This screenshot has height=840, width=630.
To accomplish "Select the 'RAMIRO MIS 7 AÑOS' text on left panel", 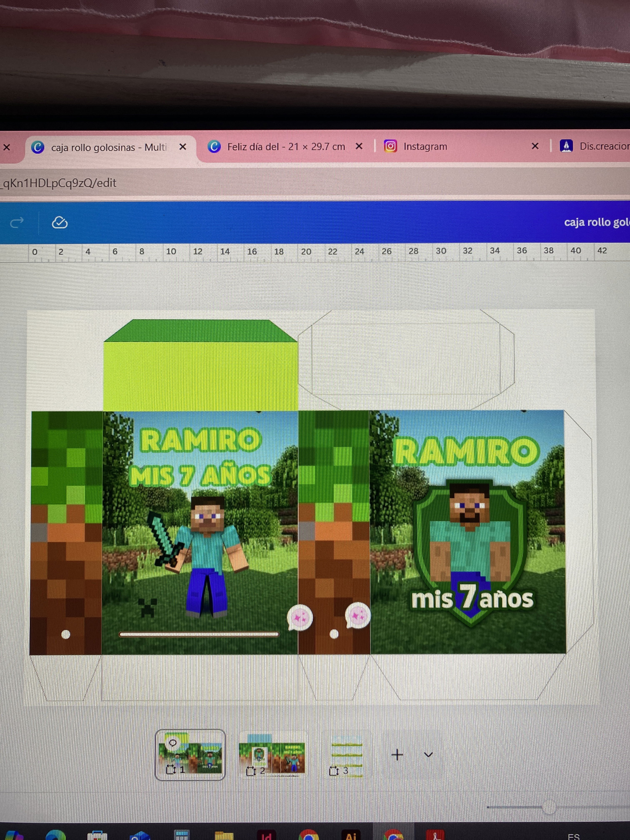I will point(200,457).
